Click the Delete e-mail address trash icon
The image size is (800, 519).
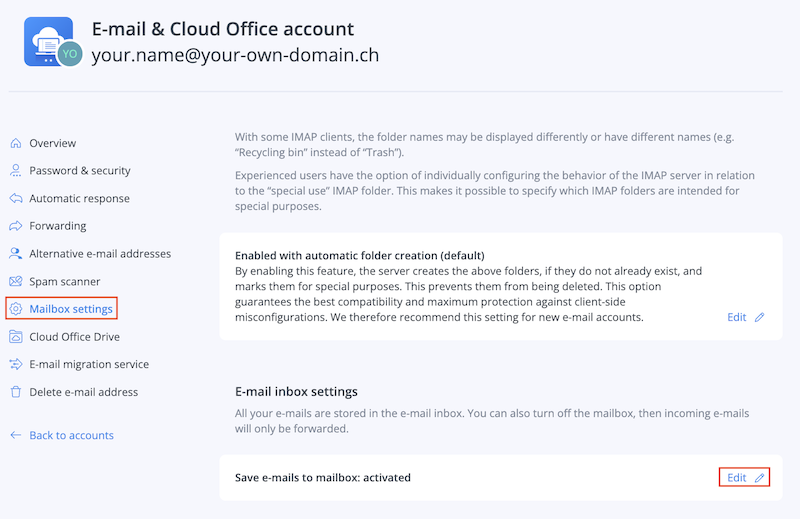(16, 392)
